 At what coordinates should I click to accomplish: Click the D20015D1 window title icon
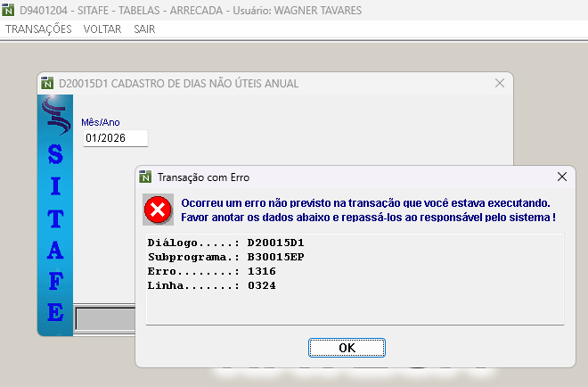click(x=48, y=83)
